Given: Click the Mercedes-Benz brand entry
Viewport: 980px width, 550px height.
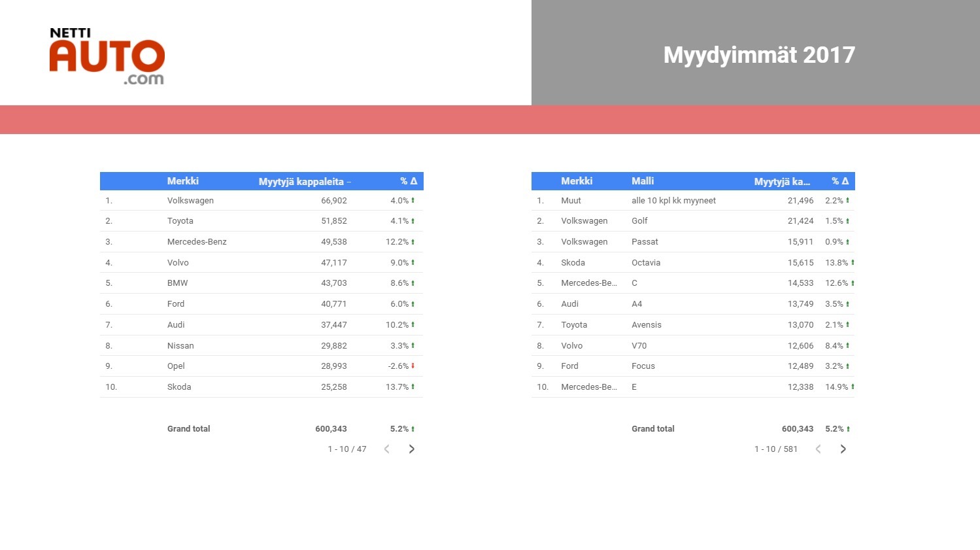Looking at the screenshot, I should click(197, 242).
